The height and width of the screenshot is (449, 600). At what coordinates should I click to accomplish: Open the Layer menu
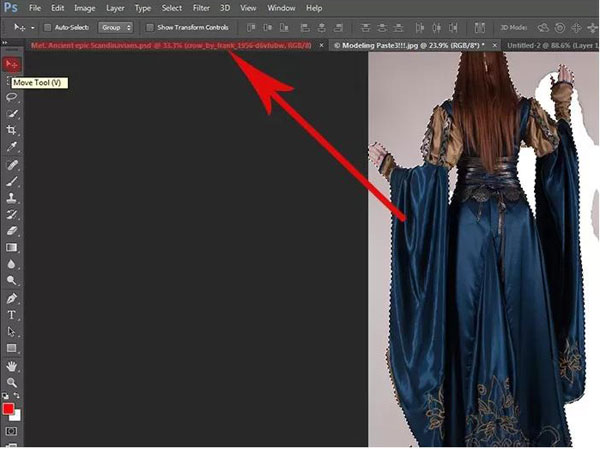pos(115,8)
